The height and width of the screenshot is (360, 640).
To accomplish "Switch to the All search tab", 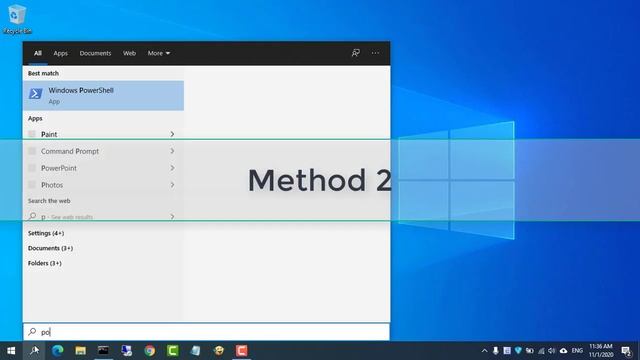I will tap(38, 53).
